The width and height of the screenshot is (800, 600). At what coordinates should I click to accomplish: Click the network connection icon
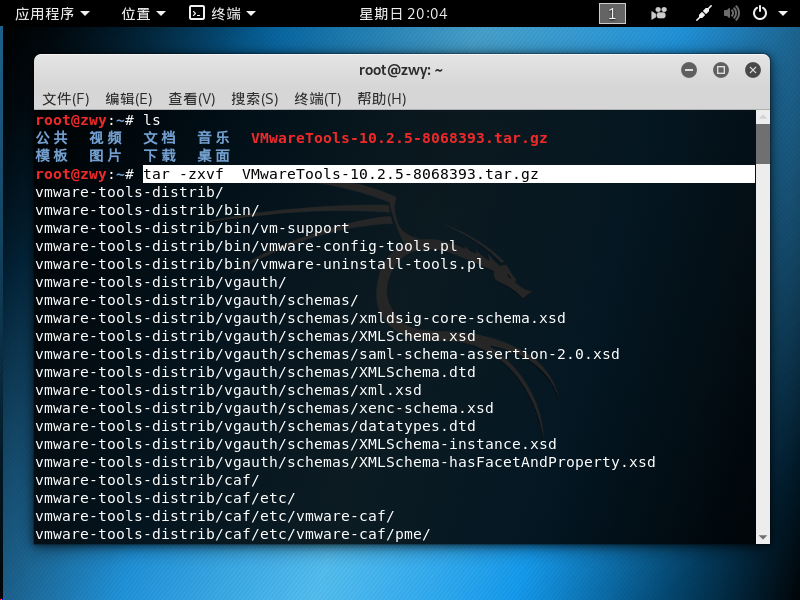click(704, 13)
